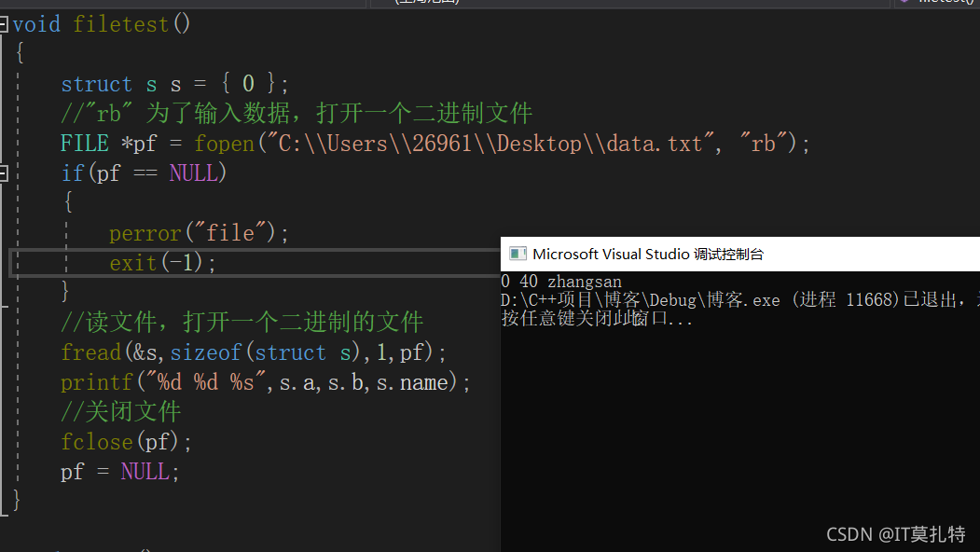
Task: Click the printf function name
Action: click(97, 382)
